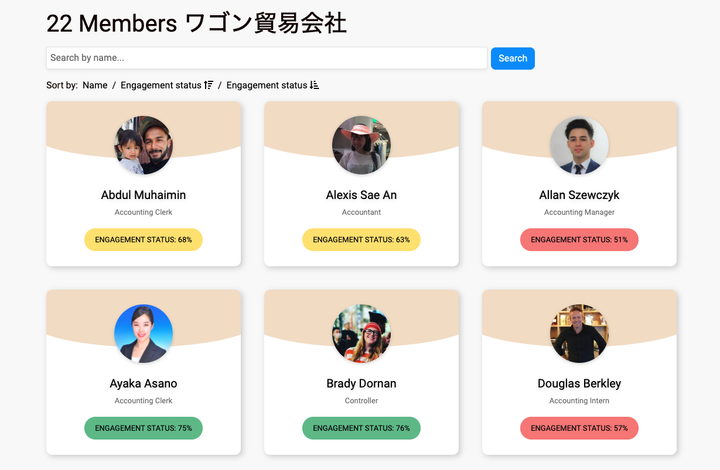Click Abdul Muhaimin's 68% engagement badge
This screenshot has height=470, width=720.
[143, 240]
